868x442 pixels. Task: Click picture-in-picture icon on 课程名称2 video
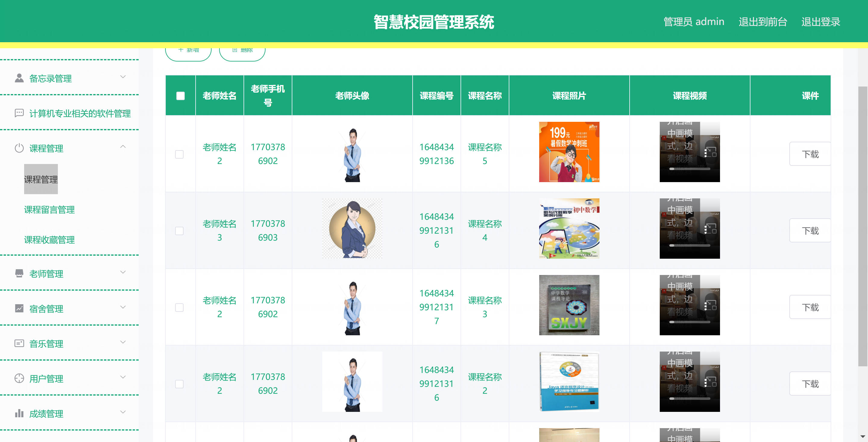pos(711,382)
